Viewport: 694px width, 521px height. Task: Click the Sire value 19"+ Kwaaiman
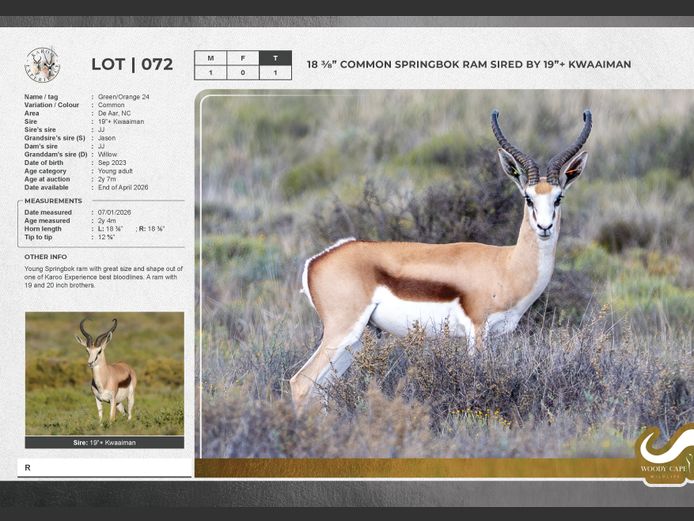(x=121, y=121)
